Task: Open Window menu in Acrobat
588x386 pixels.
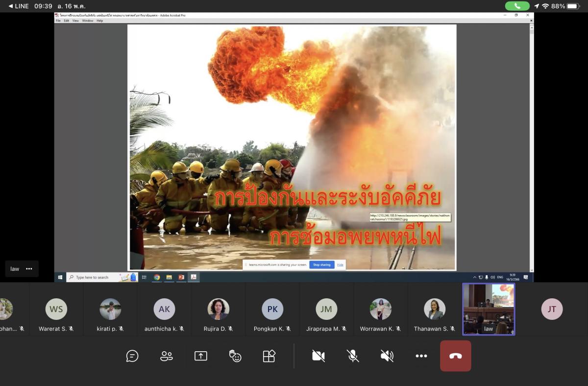Action: coord(88,21)
